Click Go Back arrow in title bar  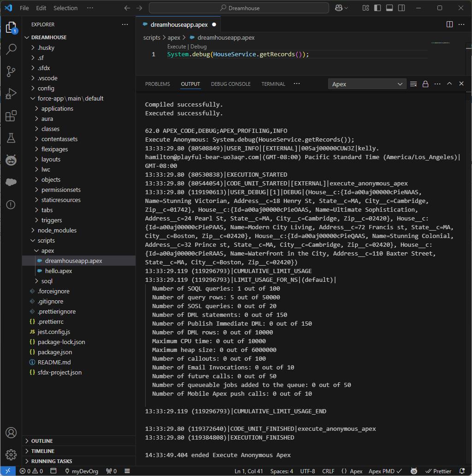(x=127, y=8)
